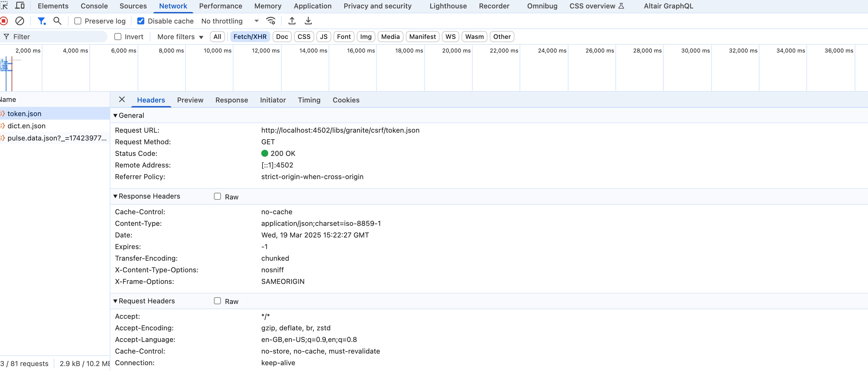Collapse the Response Headers section

click(115, 196)
